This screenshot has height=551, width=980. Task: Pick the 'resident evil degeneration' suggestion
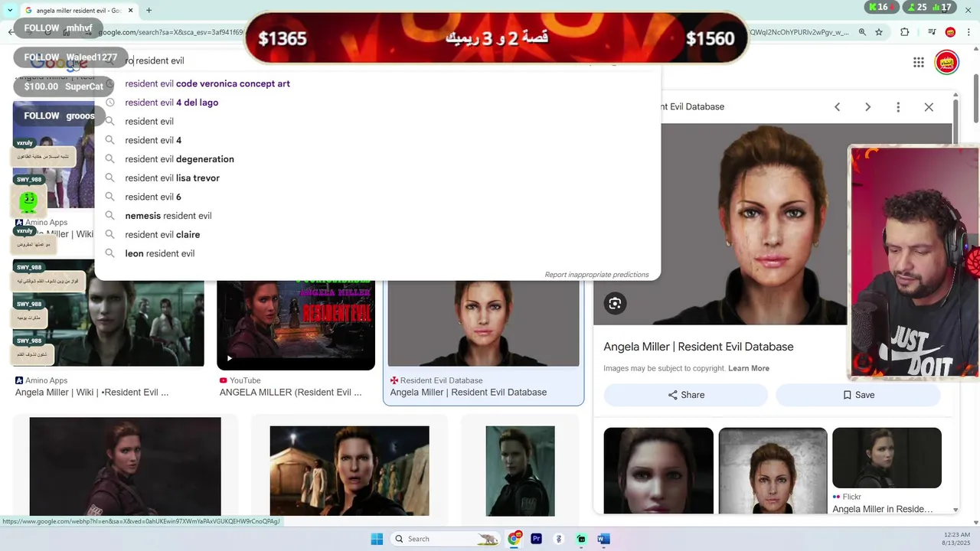click(179, 159)
